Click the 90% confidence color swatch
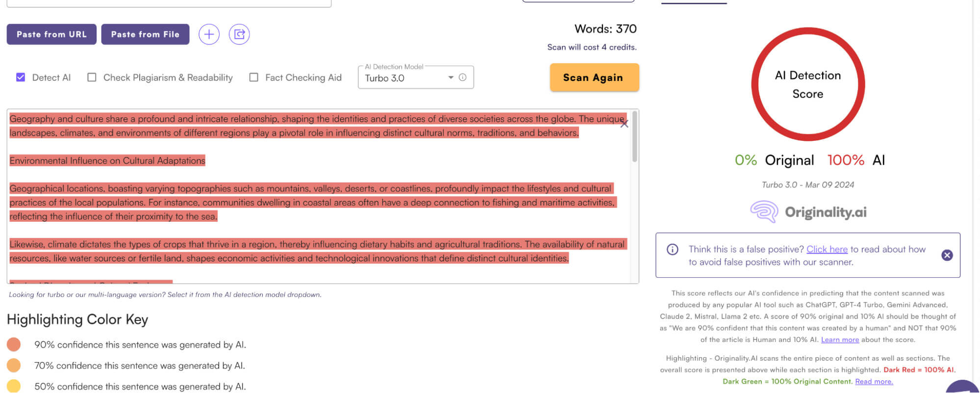The width and height of the screenshot is (980, 393). pyautogui.click(x=14, y=345)
